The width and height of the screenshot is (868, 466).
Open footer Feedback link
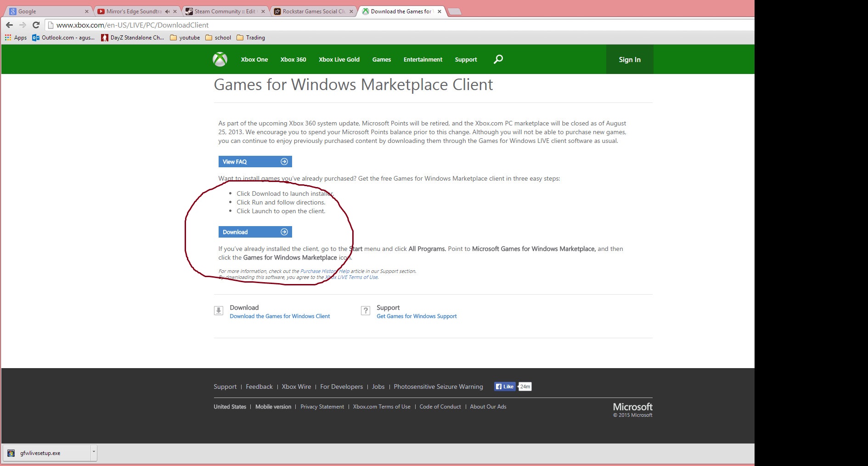[x=259, y=386]
